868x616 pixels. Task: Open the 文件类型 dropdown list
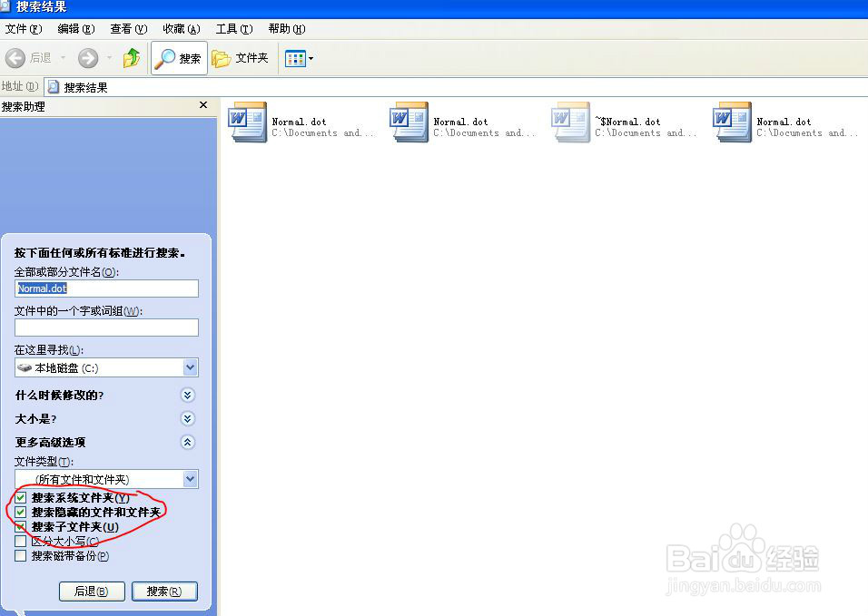[191, 478]
